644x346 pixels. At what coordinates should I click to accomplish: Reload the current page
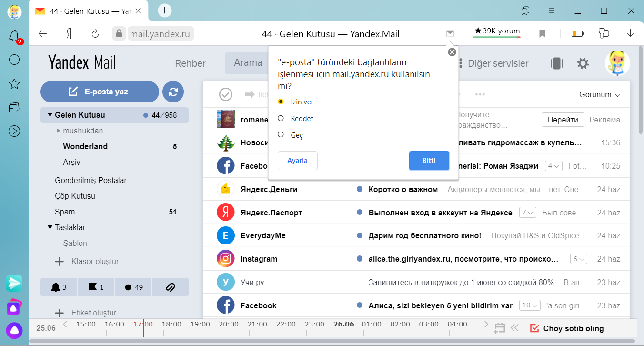(x=95, y=33)
